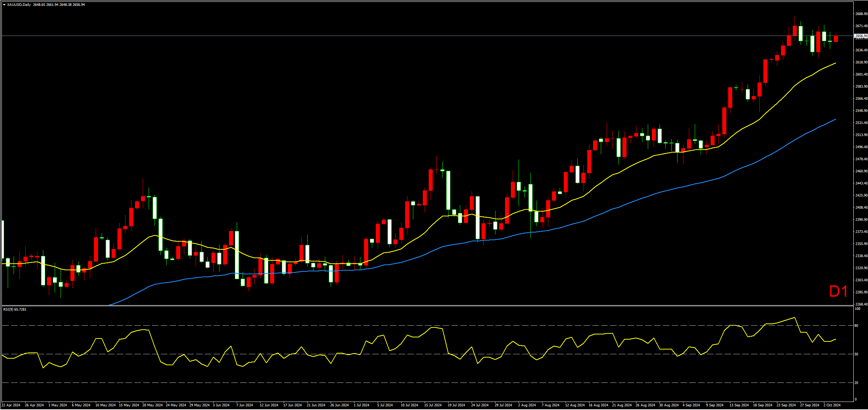868x410 pixels.
Task: Click the 13 Sep 2024 date label
Action: pos(739,405)
